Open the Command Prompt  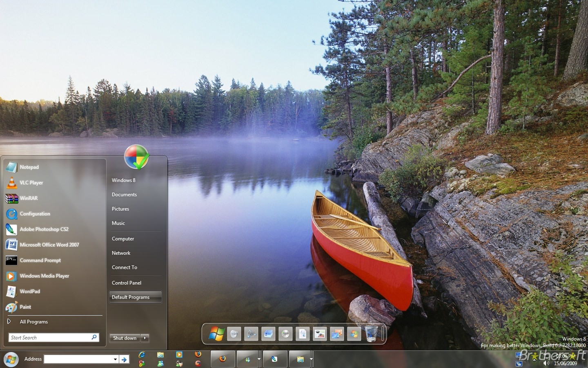40,260
